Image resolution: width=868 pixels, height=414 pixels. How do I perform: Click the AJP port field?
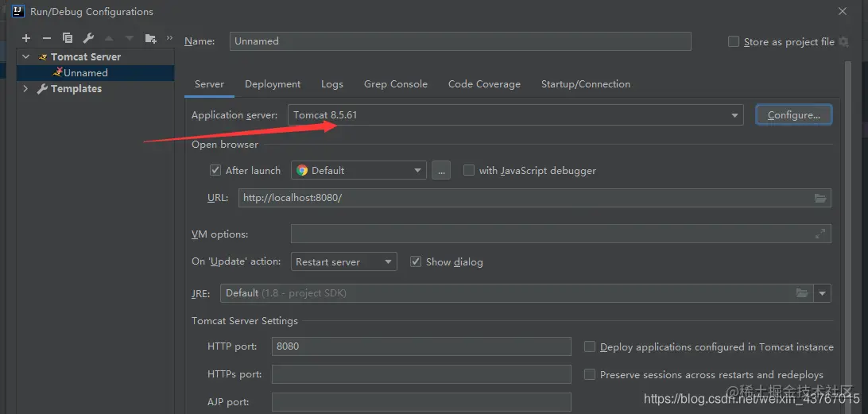(421, 402)
